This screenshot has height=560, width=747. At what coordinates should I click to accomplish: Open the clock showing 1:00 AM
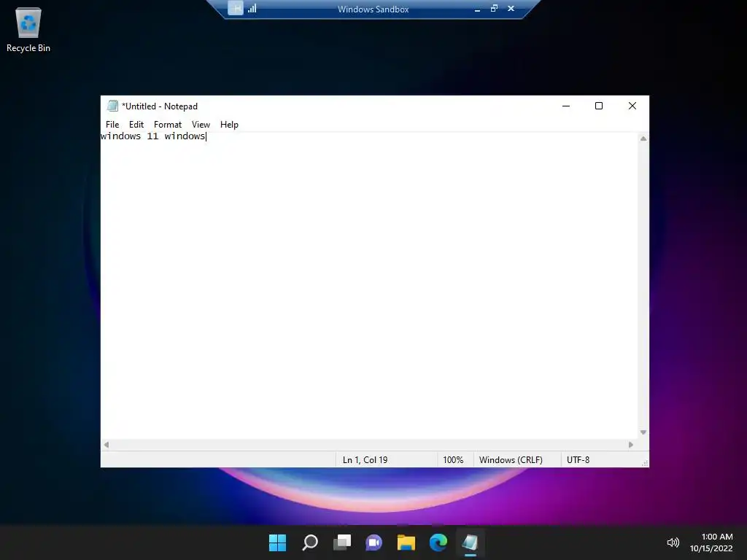[711, 542]
